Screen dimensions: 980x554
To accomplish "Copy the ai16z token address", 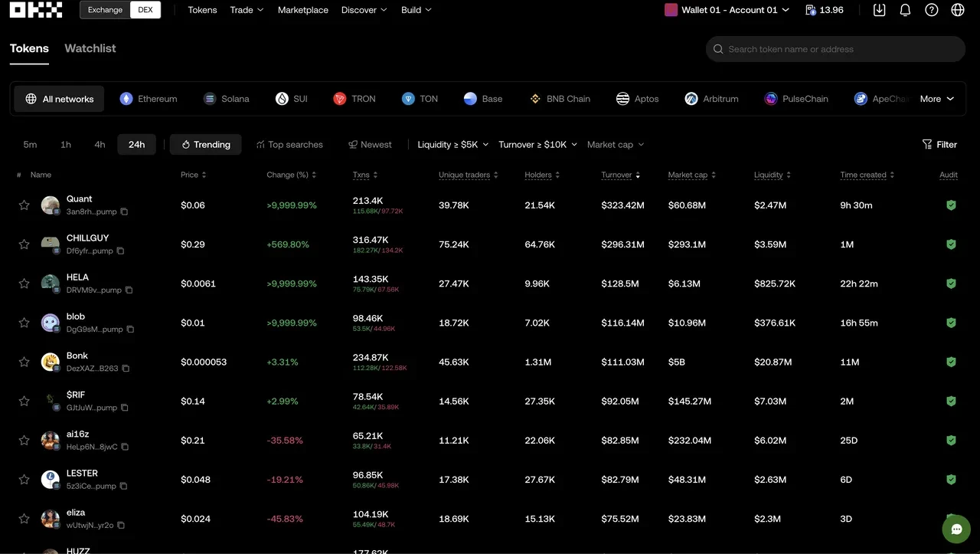I will 125,447.
